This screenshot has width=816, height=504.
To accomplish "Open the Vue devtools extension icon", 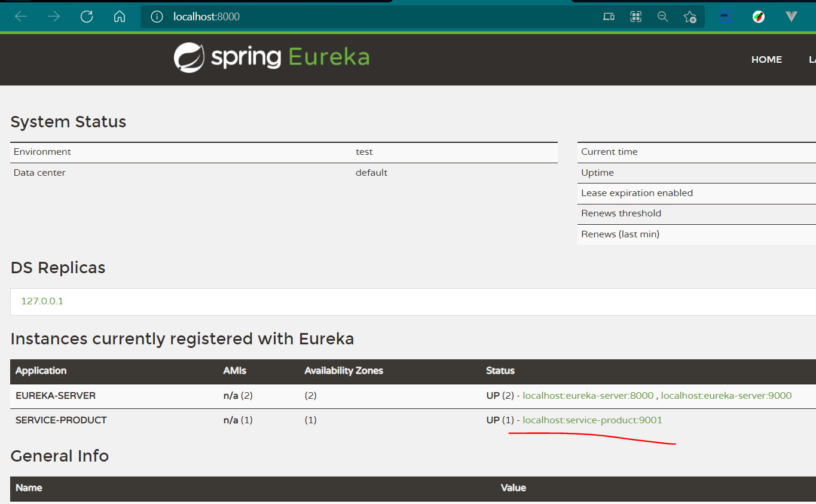I will 791,17.
